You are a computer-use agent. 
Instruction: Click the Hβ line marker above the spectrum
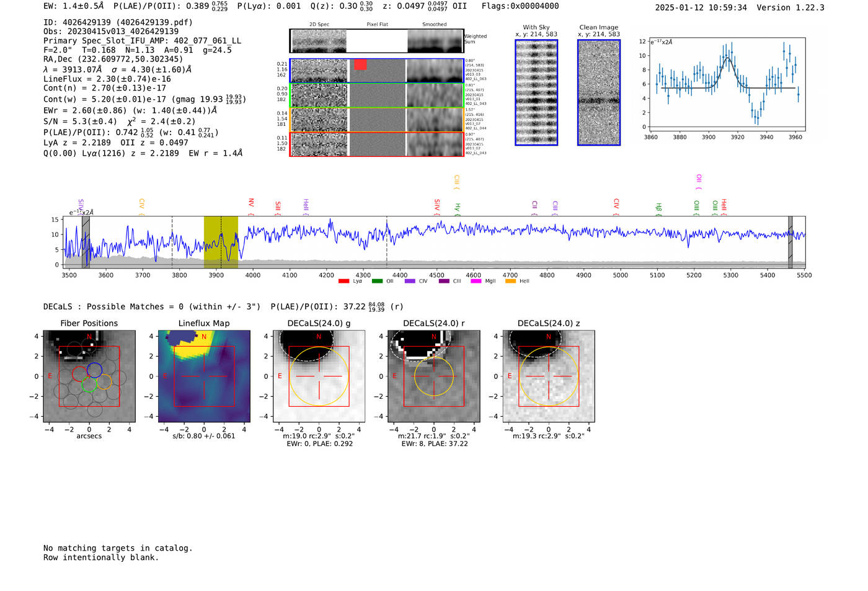click(x=658, y=209)
